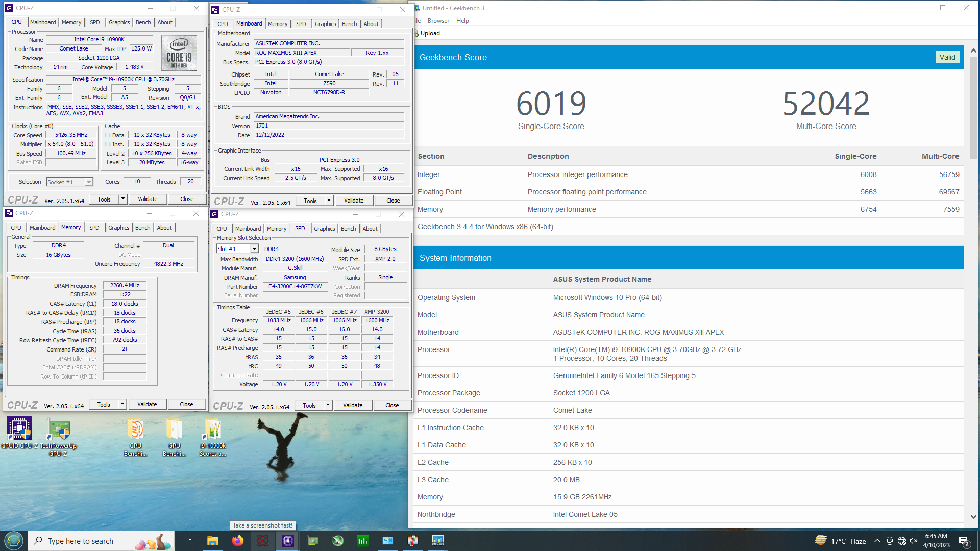This screenshot has width=980, height=551.
Task: Click Close in the Mainboard window
Action: (393, 201)
